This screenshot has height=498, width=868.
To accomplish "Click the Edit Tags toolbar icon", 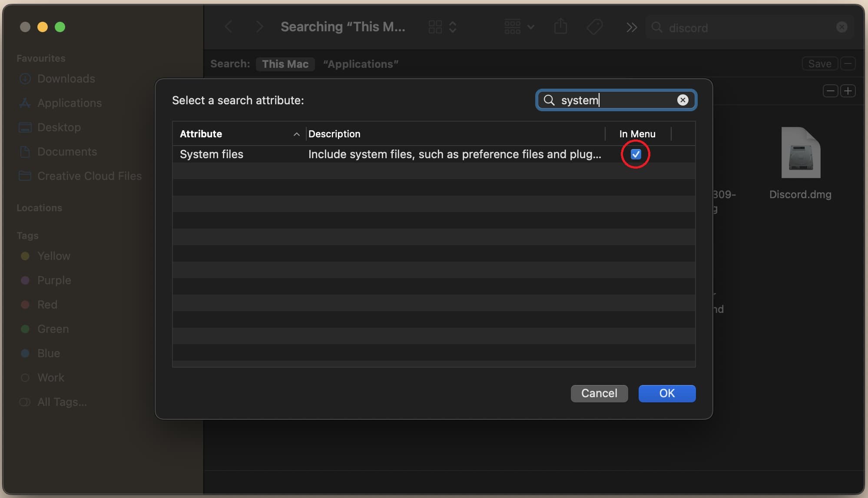I will [x=594, y=27].
